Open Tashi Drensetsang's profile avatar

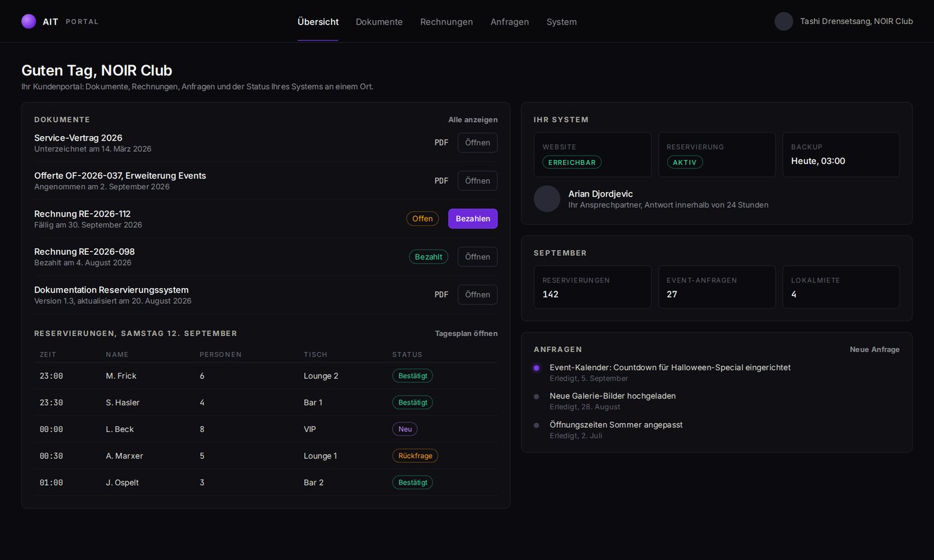click(x=783, y=21)
